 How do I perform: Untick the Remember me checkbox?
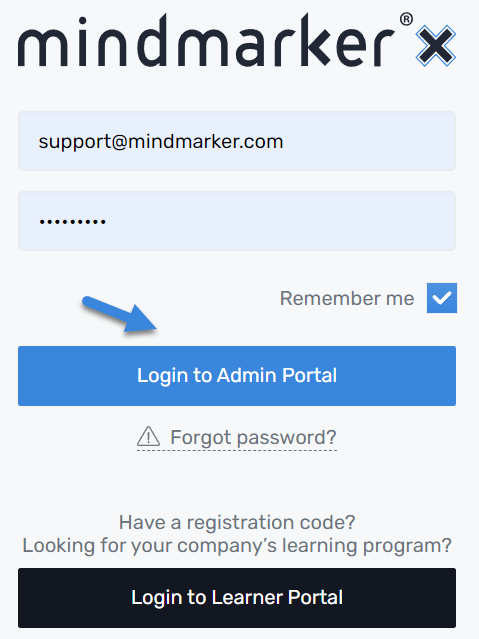442,298
